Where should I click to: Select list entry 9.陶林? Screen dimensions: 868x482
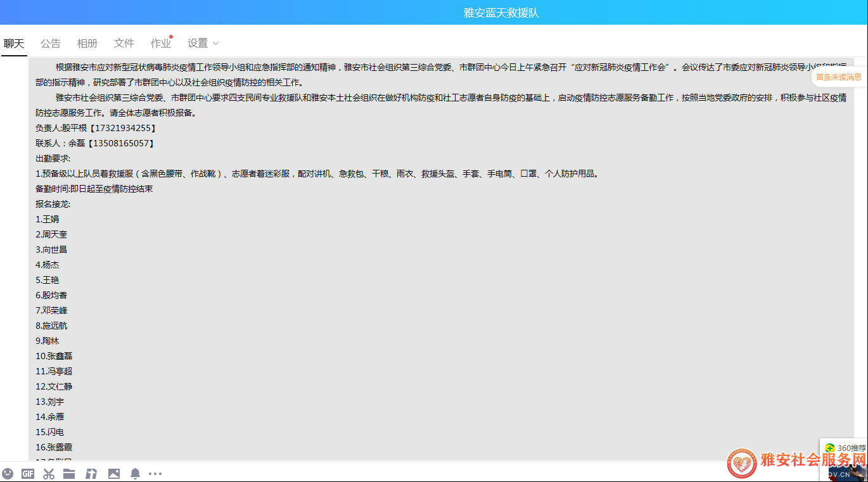coord(48,341)
